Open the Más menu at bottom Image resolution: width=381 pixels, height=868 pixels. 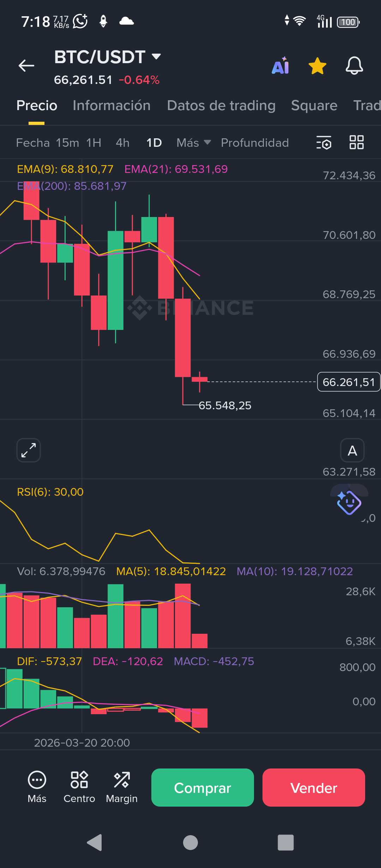[37, 788]
